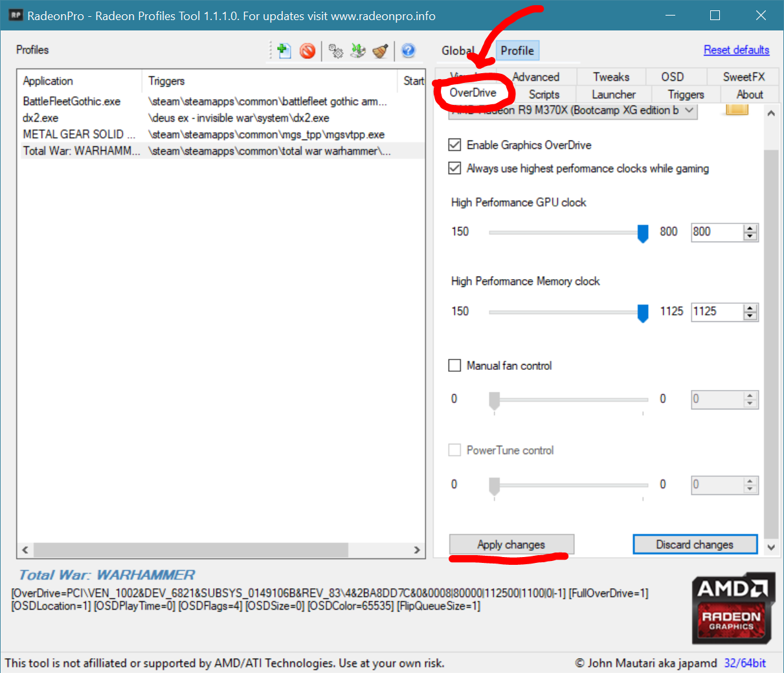
Task: Click the profile list horizontal scrollbar right arrow
Action: click(417, 550)
